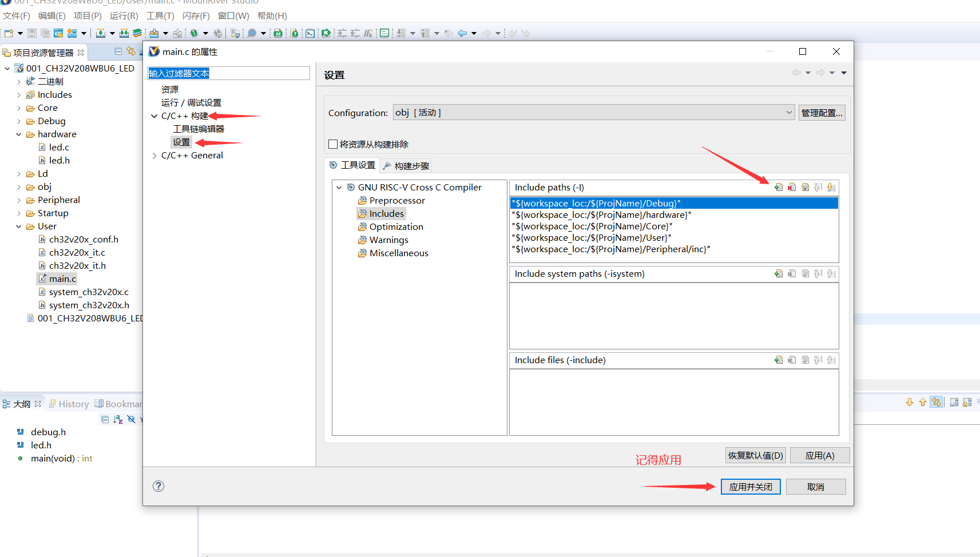Viewport: 980px width, 557px height.
Task: Expand the Core folder
Action: pos(18,108)
